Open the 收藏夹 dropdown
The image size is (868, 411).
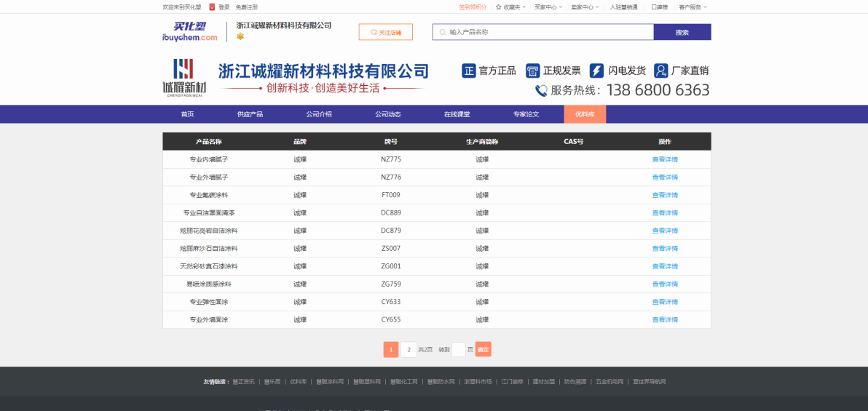[511, 7]
